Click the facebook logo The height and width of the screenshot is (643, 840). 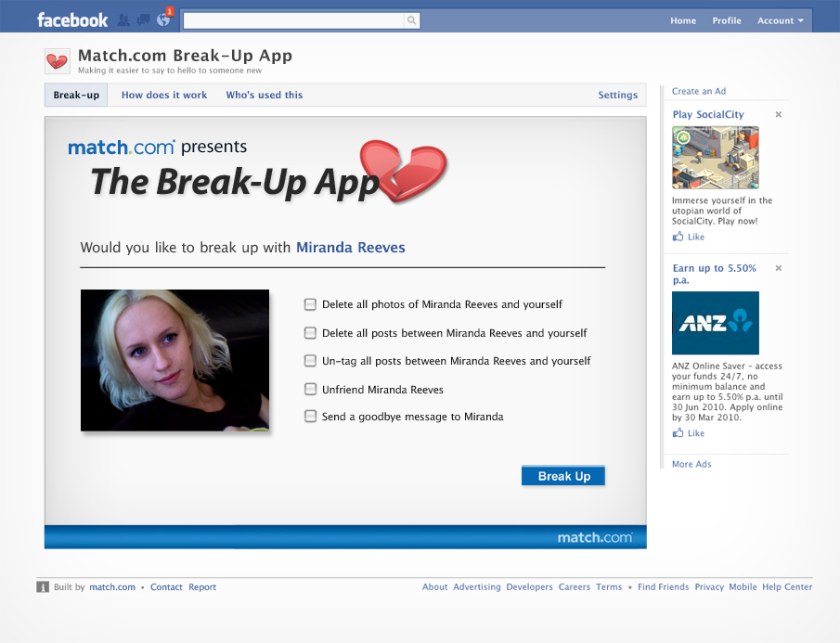[71, 18]
